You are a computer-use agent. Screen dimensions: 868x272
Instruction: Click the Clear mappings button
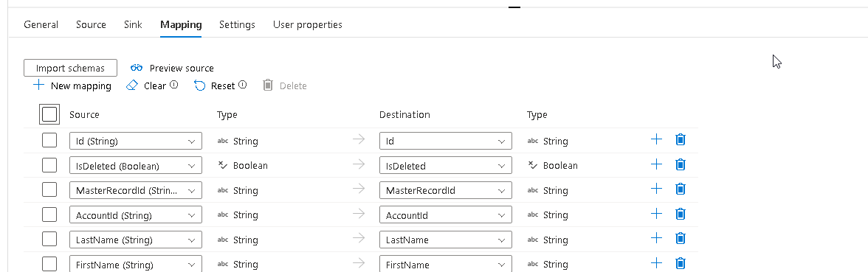click(x=146, y=86)
